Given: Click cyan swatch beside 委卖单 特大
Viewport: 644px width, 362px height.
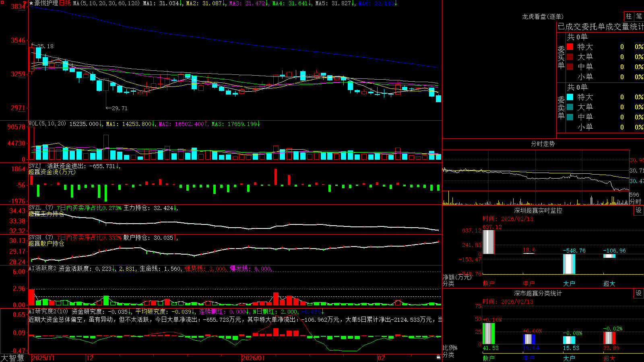Looking at the screenshot, I should tap(570, 97).
